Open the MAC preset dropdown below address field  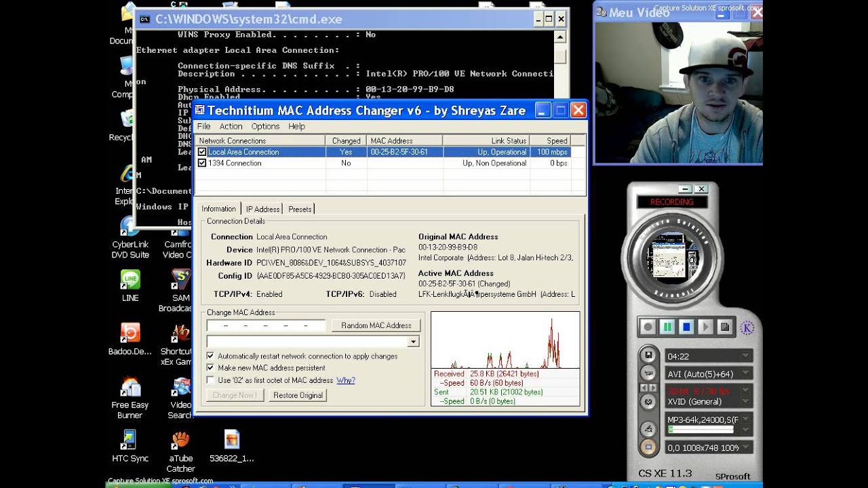413,342
